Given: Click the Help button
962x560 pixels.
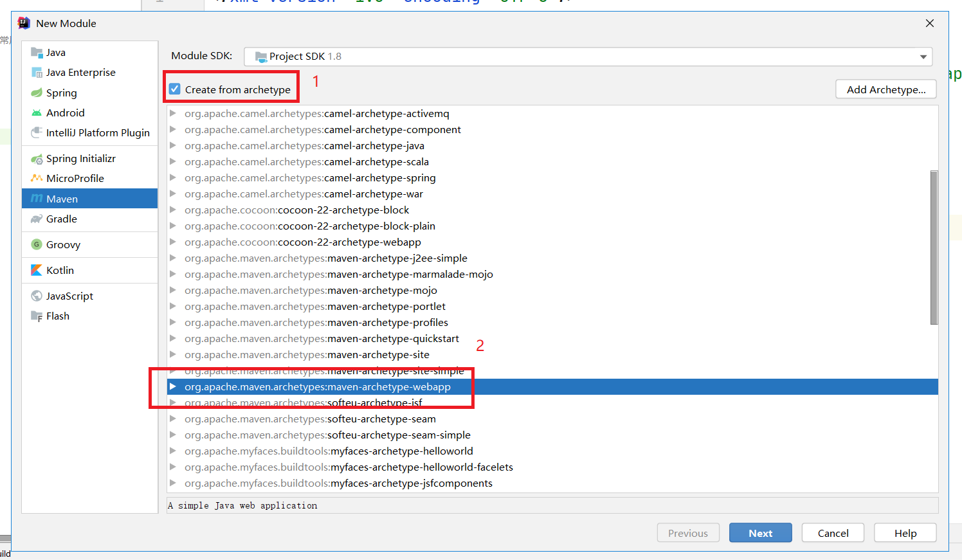Looking at the screenshot, I should click(x=905, y=533).
